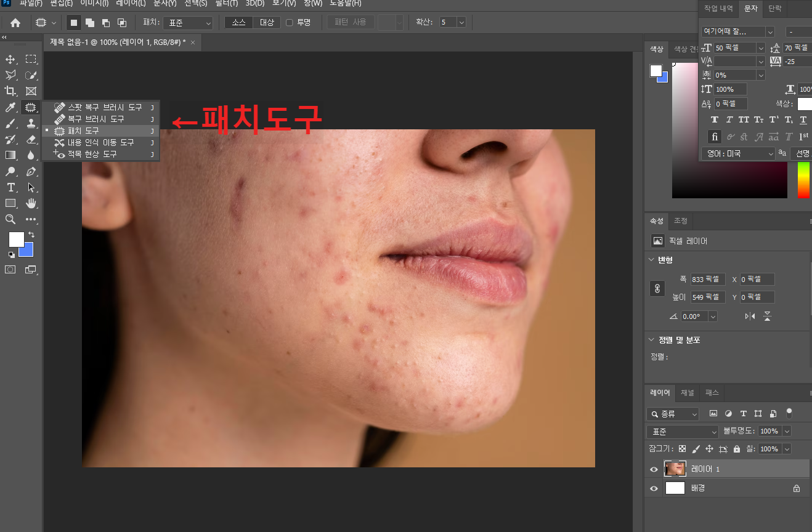Flip layer vertically in Properties panel
Image resolution: width=812 pixels, height=532 pixels.
coord(768,316)
